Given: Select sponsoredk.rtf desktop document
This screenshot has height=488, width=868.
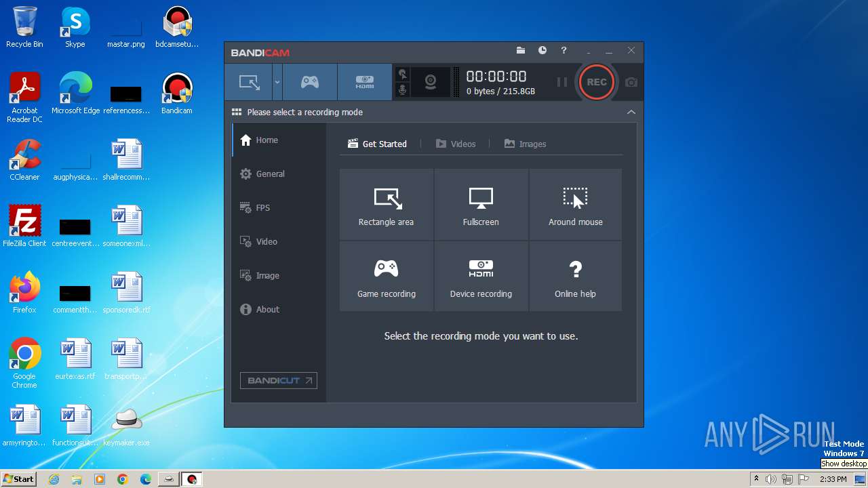Looking at the screenshot, I should (x=126, y=293).
